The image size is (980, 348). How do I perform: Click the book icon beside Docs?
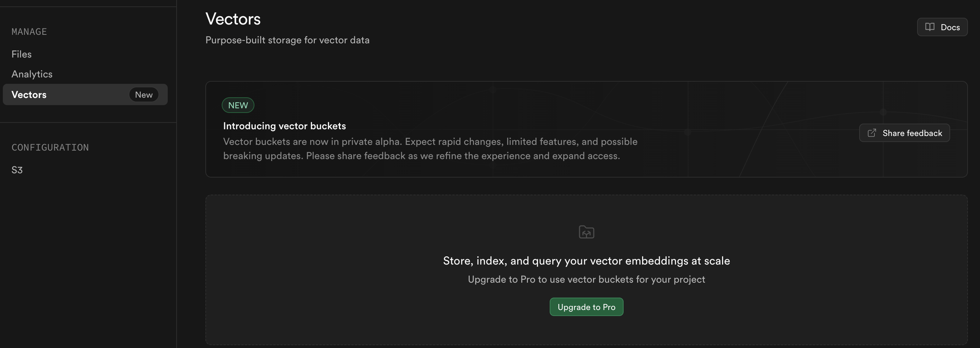coord(930,27)
